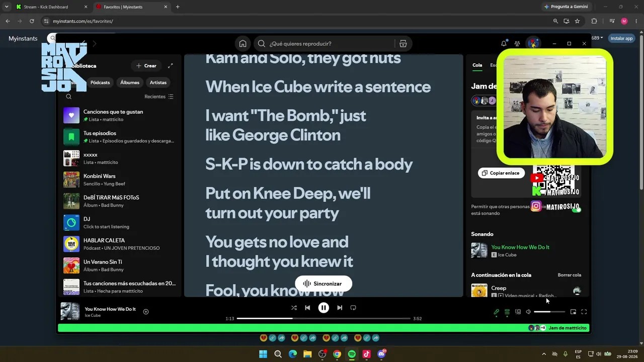Screen dimensions: 644x362
Task: Jump to lyric line "S-K-P is down to catch a body"
Action: 309,164
